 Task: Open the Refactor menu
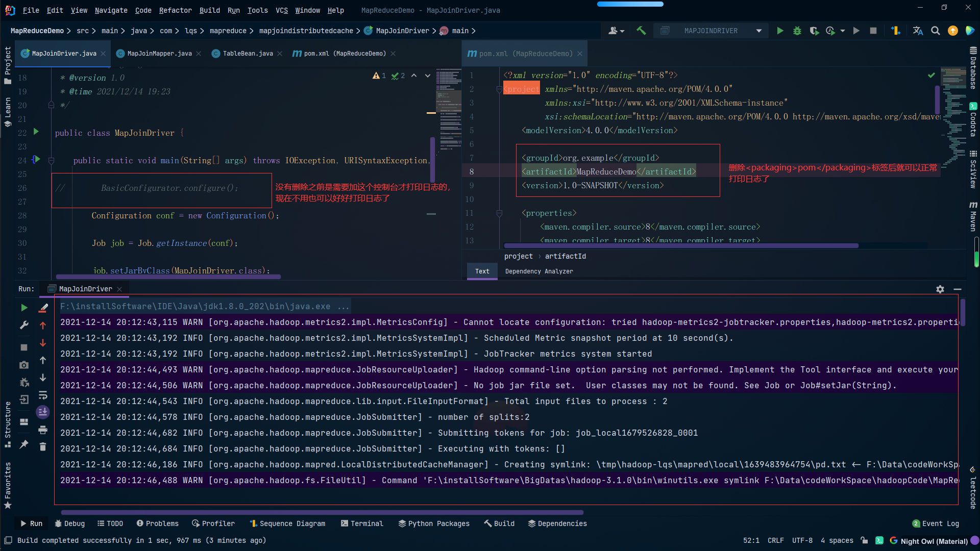(x=175, y=10)
